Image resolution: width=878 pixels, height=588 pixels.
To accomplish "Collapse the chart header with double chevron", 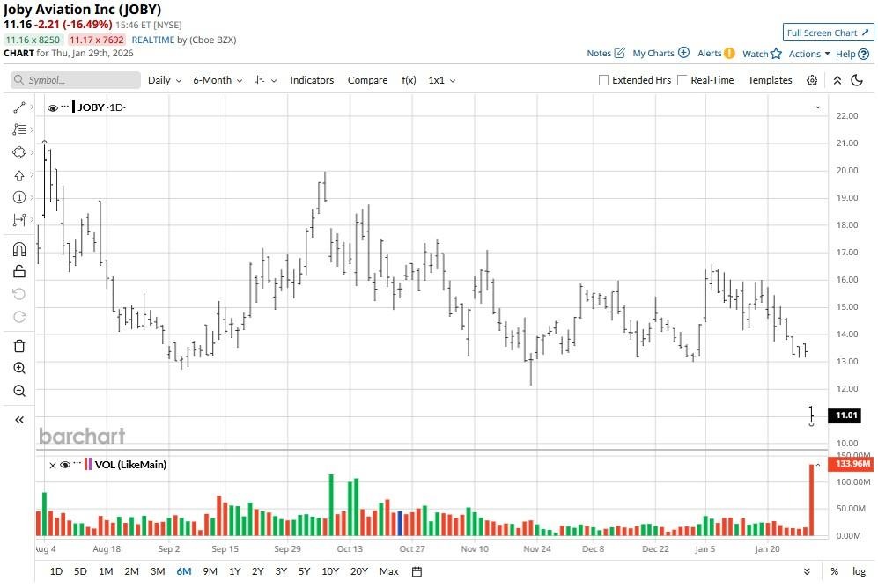I will 837,80.
